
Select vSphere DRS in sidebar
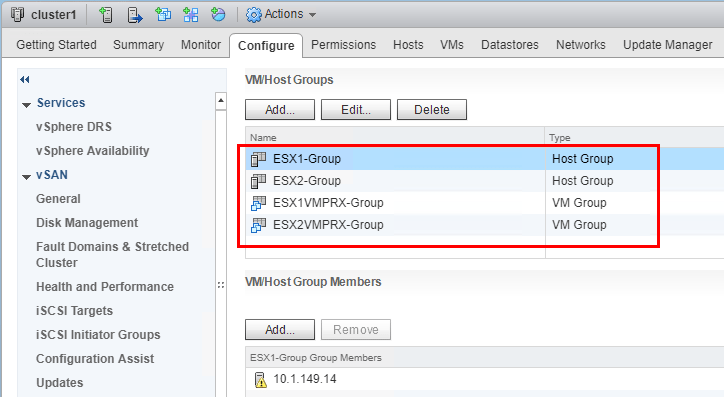point(74,126)
